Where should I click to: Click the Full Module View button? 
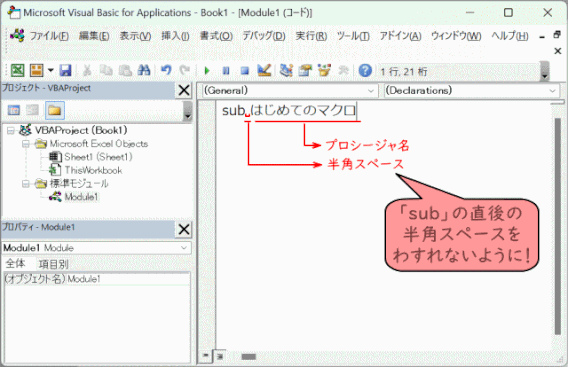pos(220,356)
